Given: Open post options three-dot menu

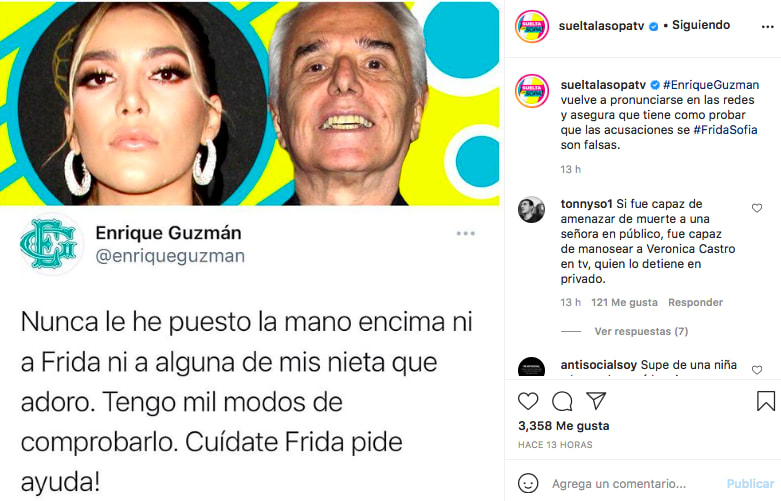Looking at the screenshot, I should (768, 27).
